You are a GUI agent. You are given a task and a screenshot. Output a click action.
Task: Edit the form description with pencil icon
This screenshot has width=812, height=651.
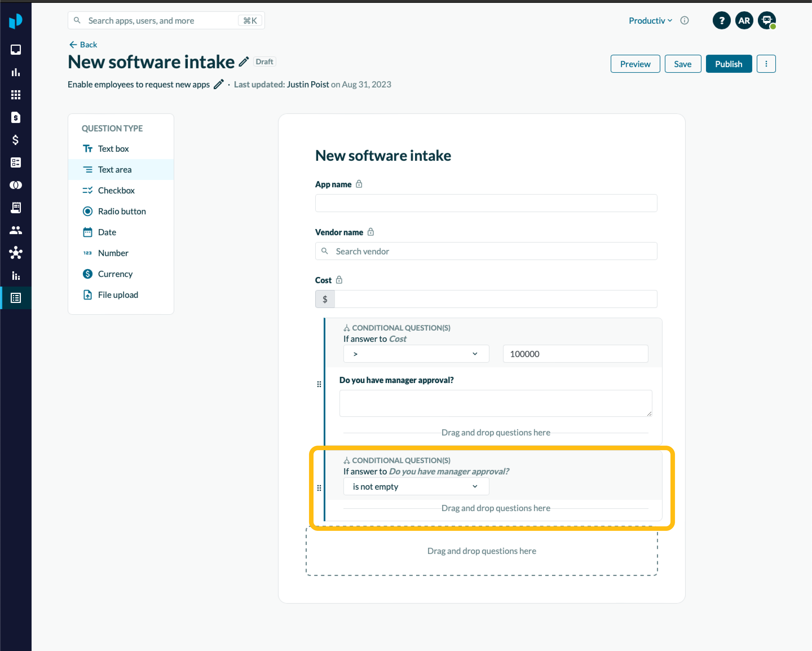tap(219, 84)
